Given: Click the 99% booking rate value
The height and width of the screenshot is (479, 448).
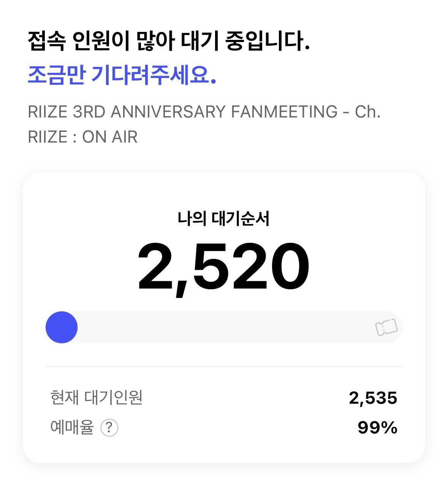Looking at the screenshot, I should click(x=377, y=428).
